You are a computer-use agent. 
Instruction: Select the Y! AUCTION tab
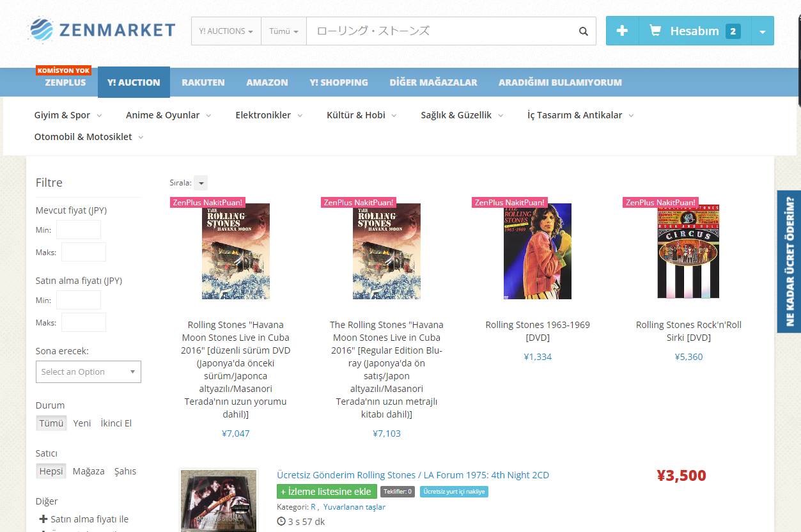(134, 82)
